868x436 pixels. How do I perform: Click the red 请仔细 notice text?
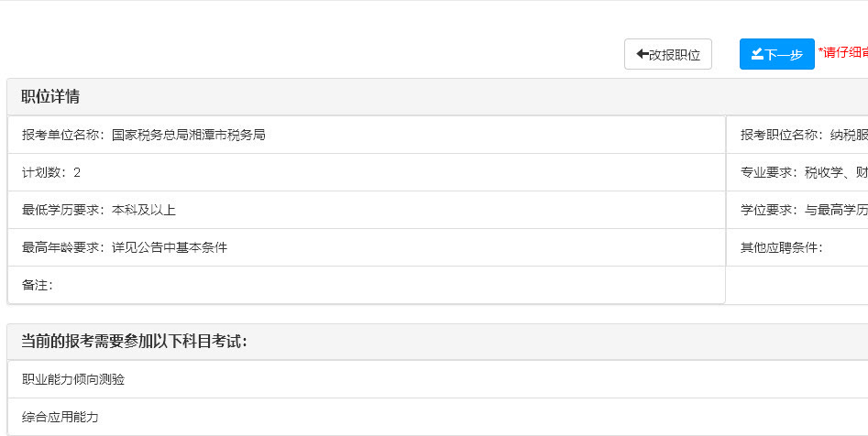point(844,52)
